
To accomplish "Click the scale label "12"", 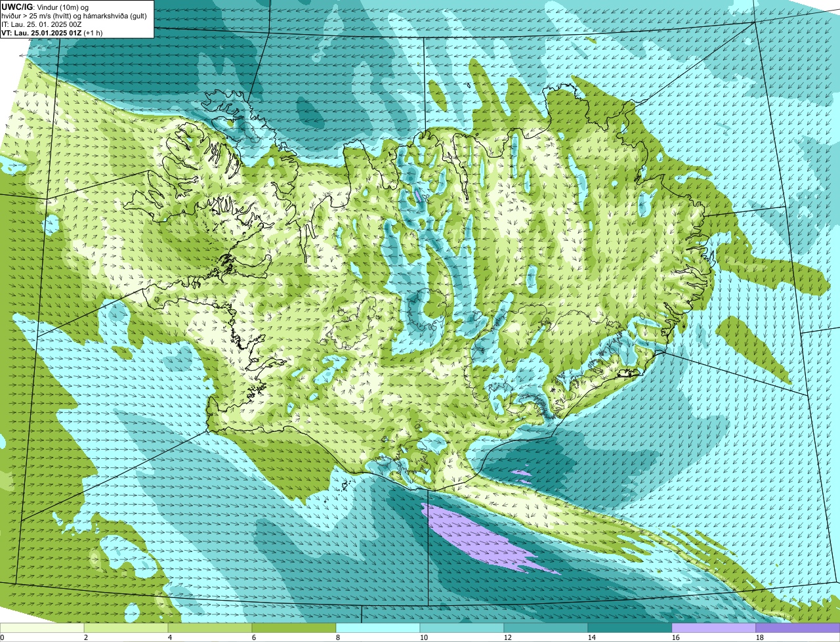I will [x=508, y=637].
